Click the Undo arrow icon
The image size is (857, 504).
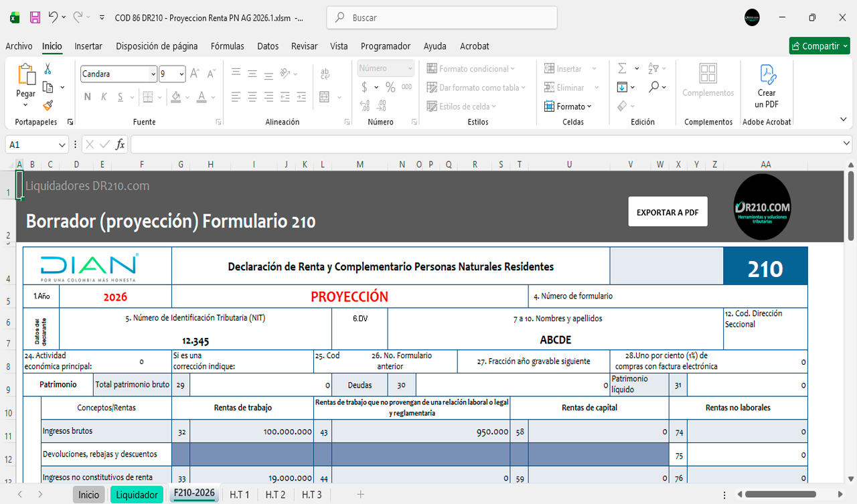click(54, 18)
